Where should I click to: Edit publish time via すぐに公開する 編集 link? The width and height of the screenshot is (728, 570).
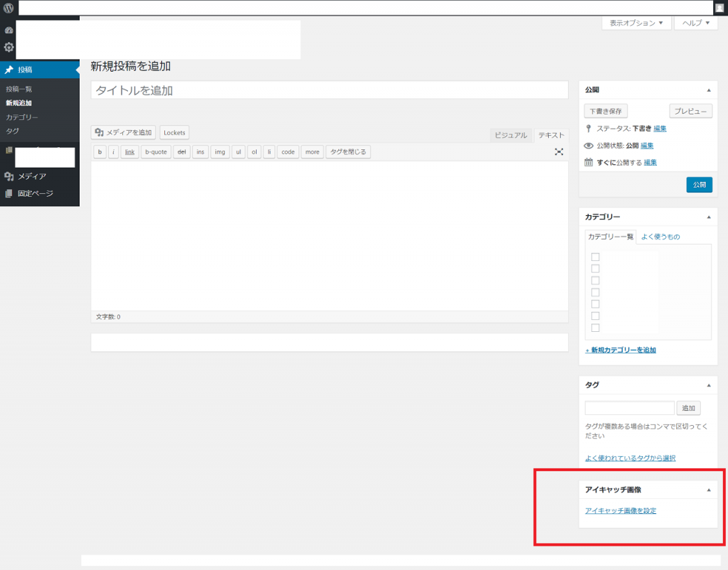click(x=650, y=163)
